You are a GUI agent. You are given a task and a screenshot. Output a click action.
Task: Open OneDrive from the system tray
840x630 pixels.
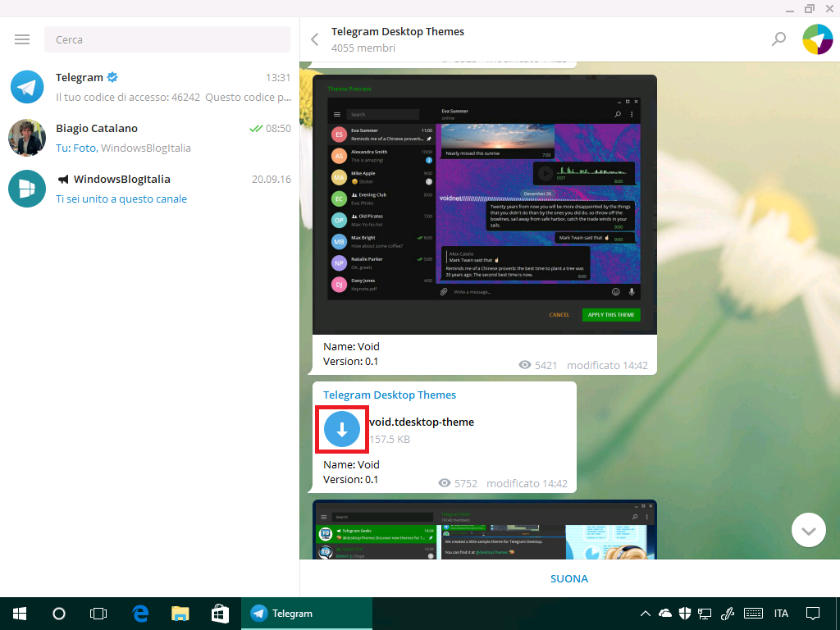pos(664,614)
